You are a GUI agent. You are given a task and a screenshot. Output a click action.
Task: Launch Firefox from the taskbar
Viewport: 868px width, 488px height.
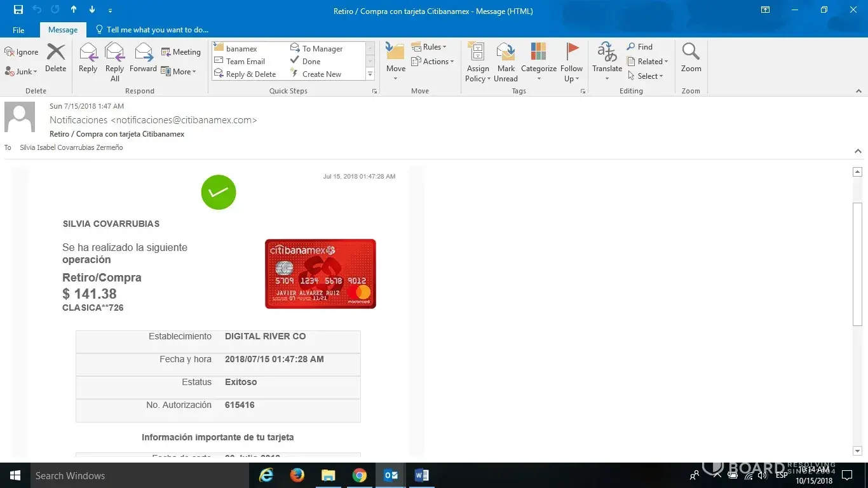pyautogui.click(x=297, y=475)
